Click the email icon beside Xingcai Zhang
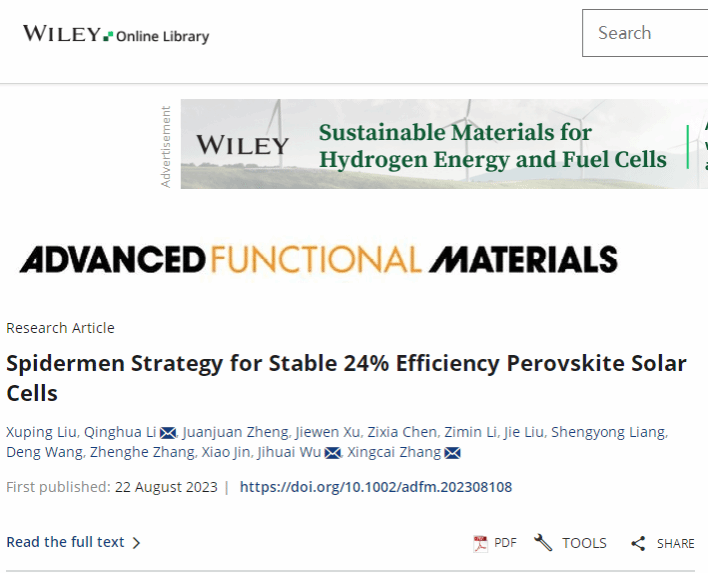 pyautogui.click(x=452, y=453)
